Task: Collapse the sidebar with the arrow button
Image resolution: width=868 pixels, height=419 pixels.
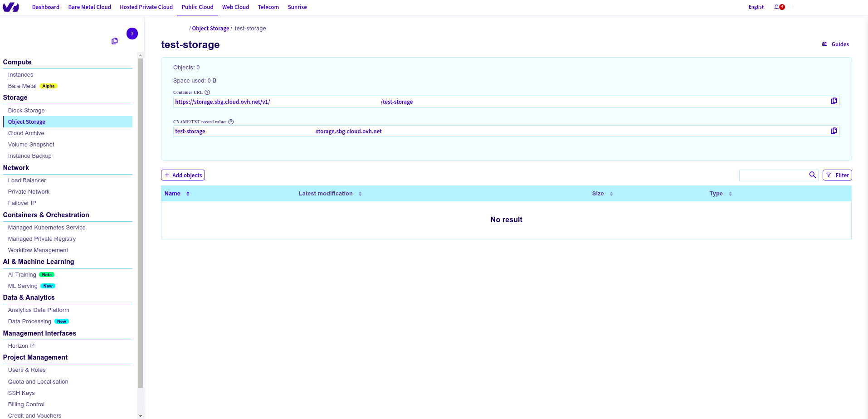Action: [132, 34]
